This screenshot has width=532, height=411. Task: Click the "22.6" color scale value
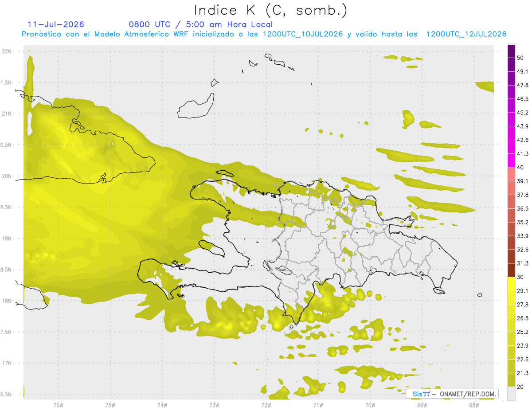[523, 360]
